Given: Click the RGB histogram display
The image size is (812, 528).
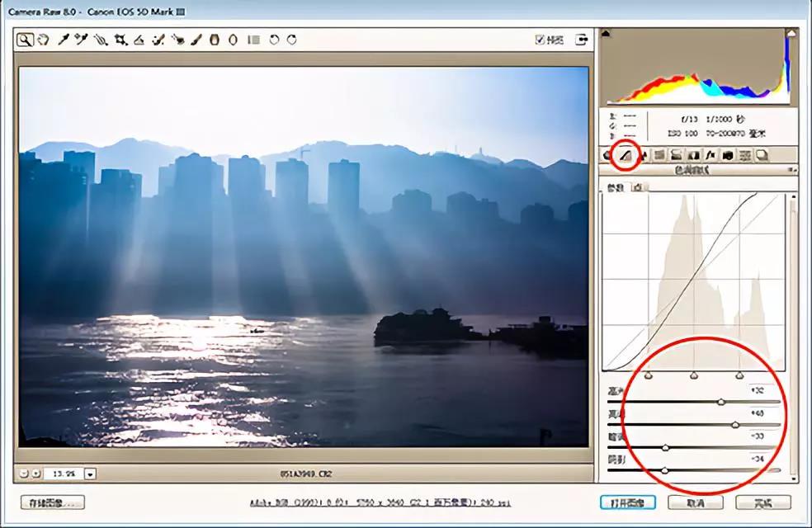Looking at the screenshot, I should (x=698, y=68).
